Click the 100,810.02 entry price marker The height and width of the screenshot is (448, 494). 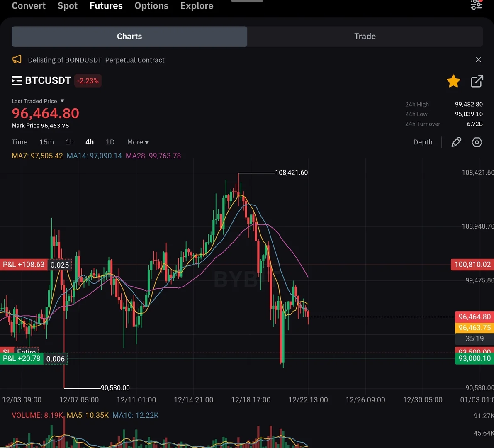[472, 264]
